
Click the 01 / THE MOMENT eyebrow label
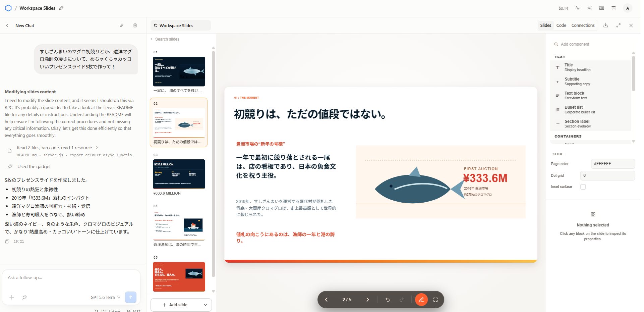coord(246,98)
